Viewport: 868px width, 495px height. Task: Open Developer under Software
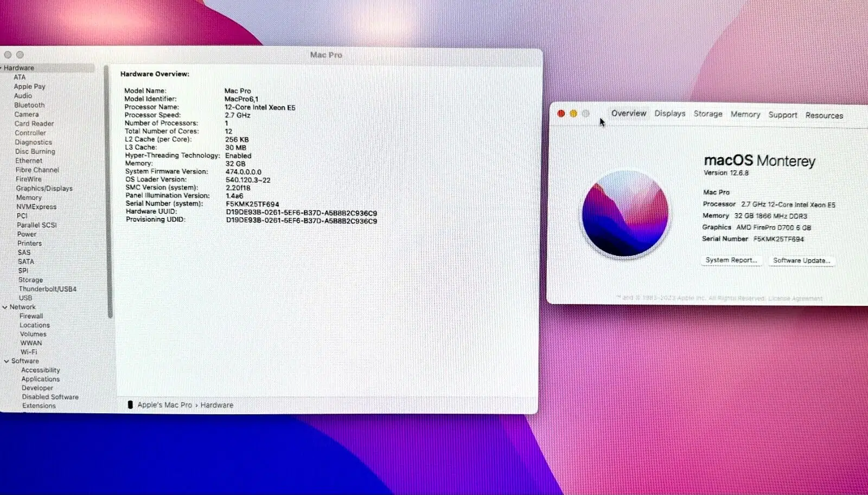pyautogui.click(x=37, y=388)
